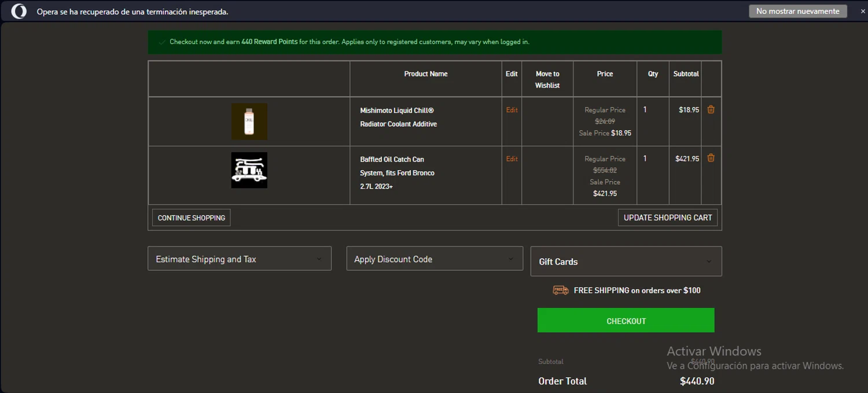This screenshot has width=868, height=393.
Task: Click the Price column header
Action: (x=605, y=74)
